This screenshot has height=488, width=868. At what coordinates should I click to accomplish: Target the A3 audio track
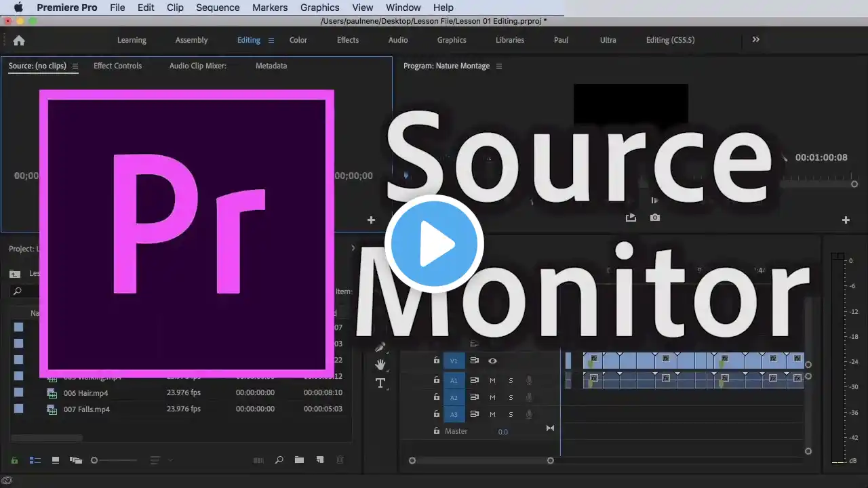[454, 415]
